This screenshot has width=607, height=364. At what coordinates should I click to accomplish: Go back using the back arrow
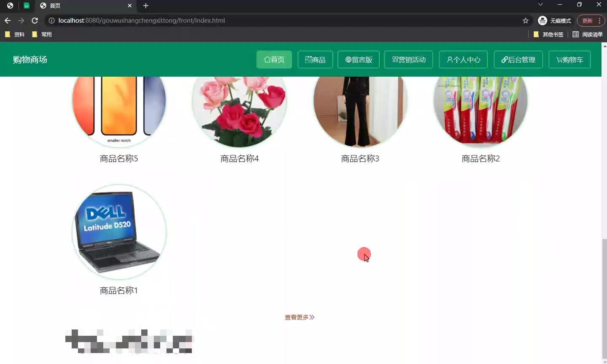pos(7,20)
